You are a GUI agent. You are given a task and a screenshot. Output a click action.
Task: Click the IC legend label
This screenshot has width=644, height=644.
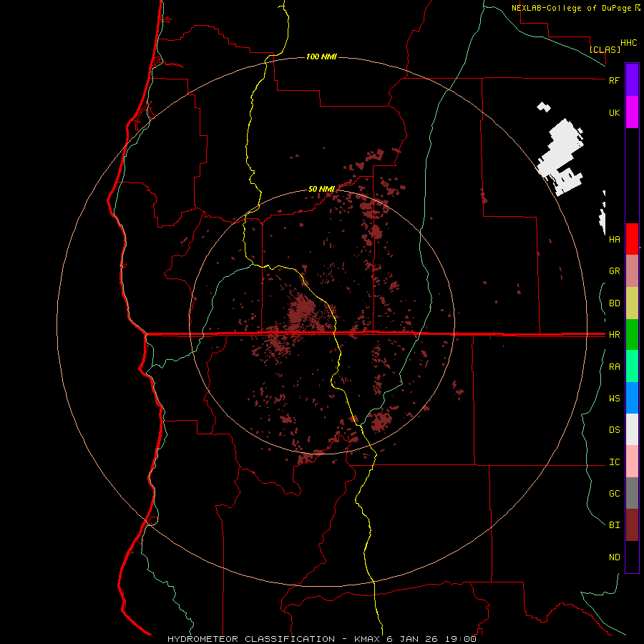[x=614, y=462]
